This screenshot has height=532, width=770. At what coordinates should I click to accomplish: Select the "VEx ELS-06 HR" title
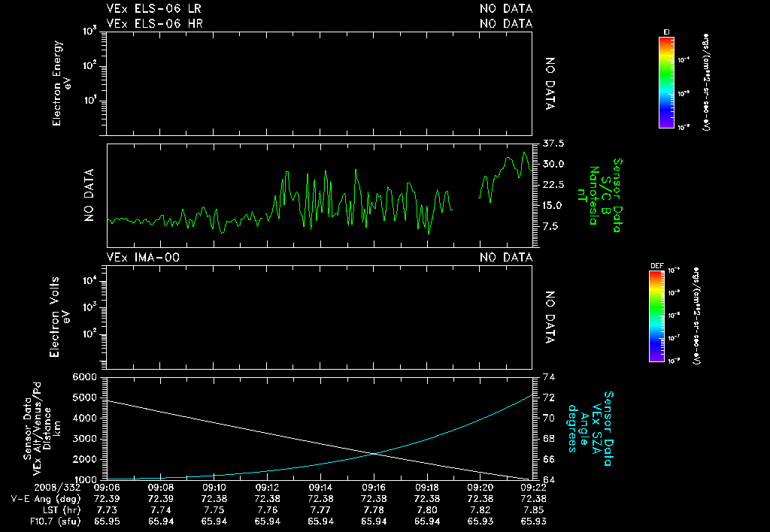(155, 23)
